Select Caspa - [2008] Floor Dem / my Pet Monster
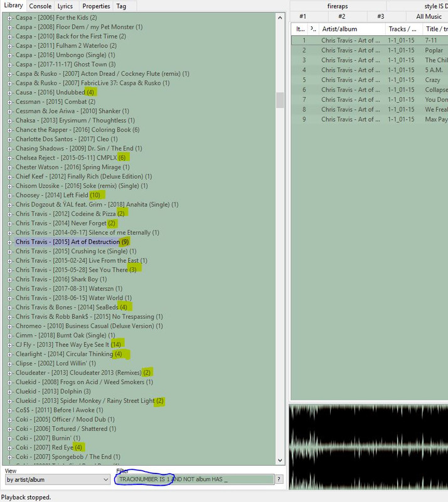Screen dimensions: 448x502 79,27
